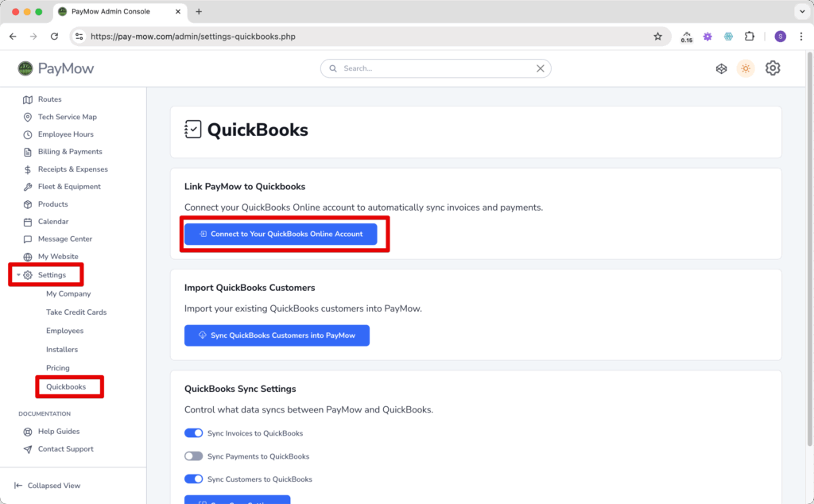The width and height of the screenshot is (814, 504).
Task: Switch to Collapsed View sidebar
Action: pyautogui.click(x=47, y=485)
